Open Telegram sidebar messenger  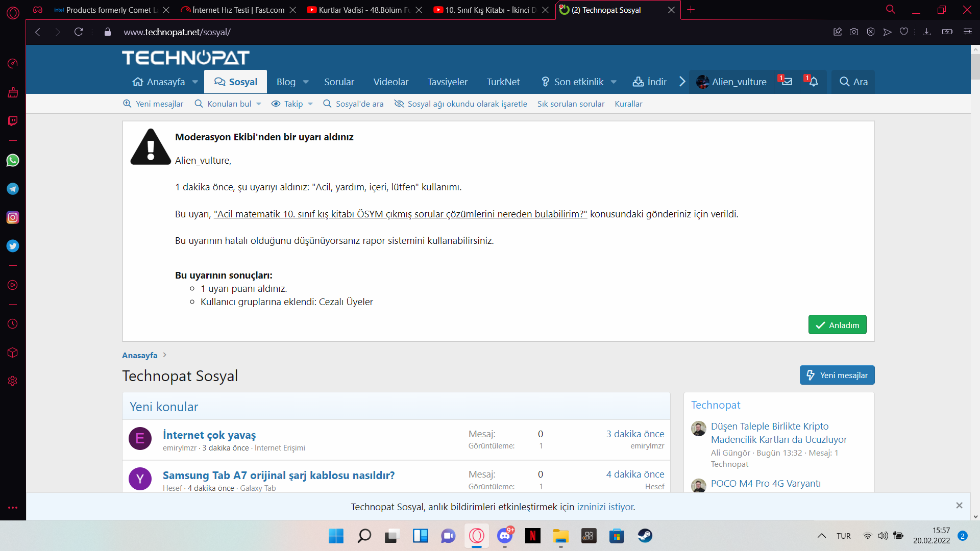tap(13, 189)
